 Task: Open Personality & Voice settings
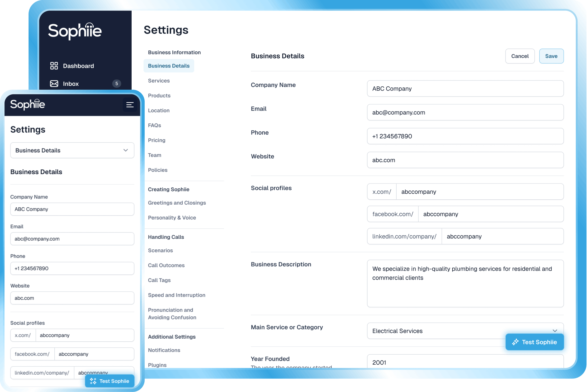(172, 218)
